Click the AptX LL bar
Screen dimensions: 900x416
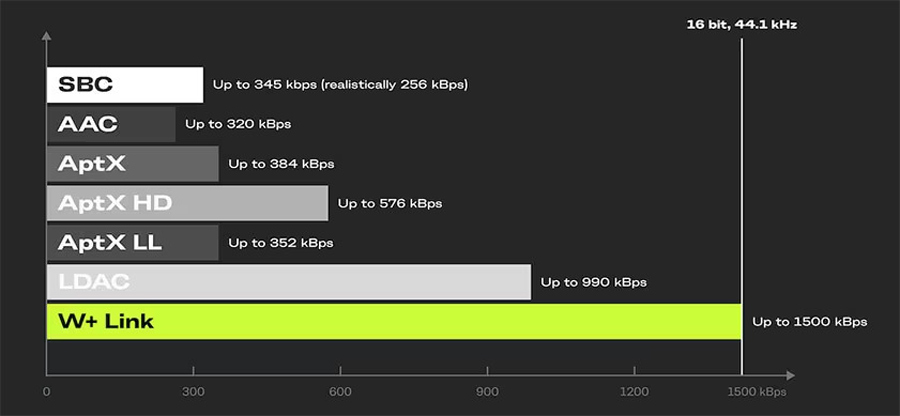coord(133,243)
